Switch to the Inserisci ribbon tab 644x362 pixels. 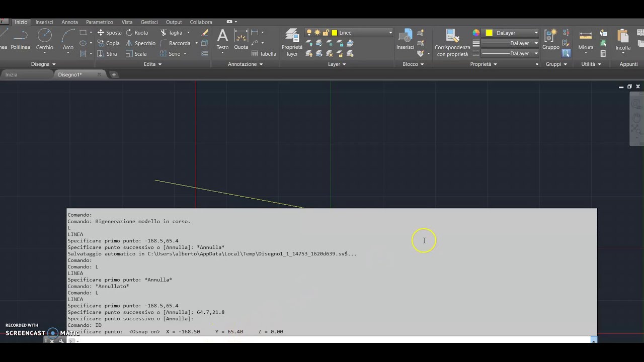[44, 22]
